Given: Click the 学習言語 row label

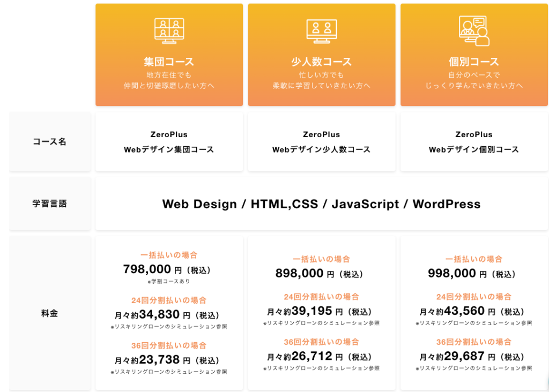Looking at the screenshot, I should point(50,203).
